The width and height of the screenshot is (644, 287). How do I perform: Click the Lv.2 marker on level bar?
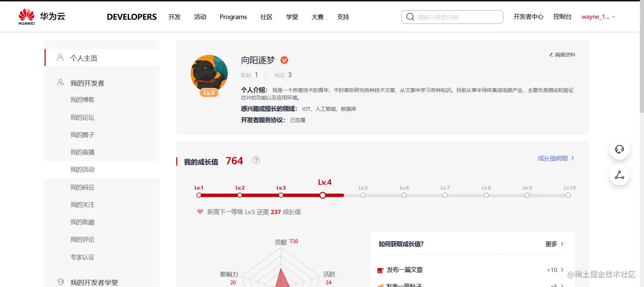[x=240, y=195]
